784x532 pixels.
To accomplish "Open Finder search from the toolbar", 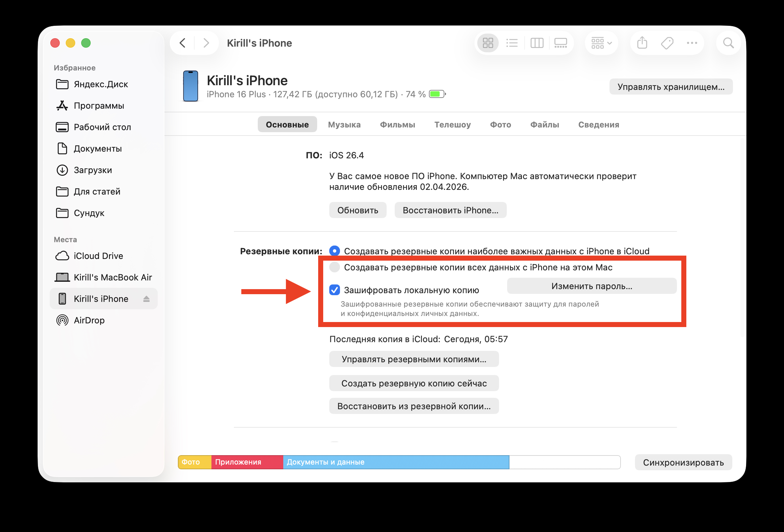I will pos(728,43).
